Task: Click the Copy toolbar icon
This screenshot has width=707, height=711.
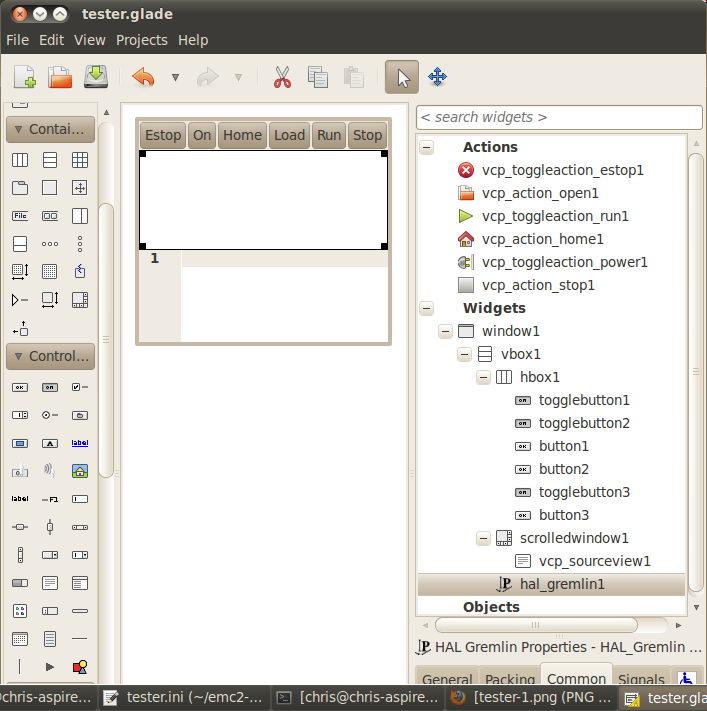Action: point(318,77)
